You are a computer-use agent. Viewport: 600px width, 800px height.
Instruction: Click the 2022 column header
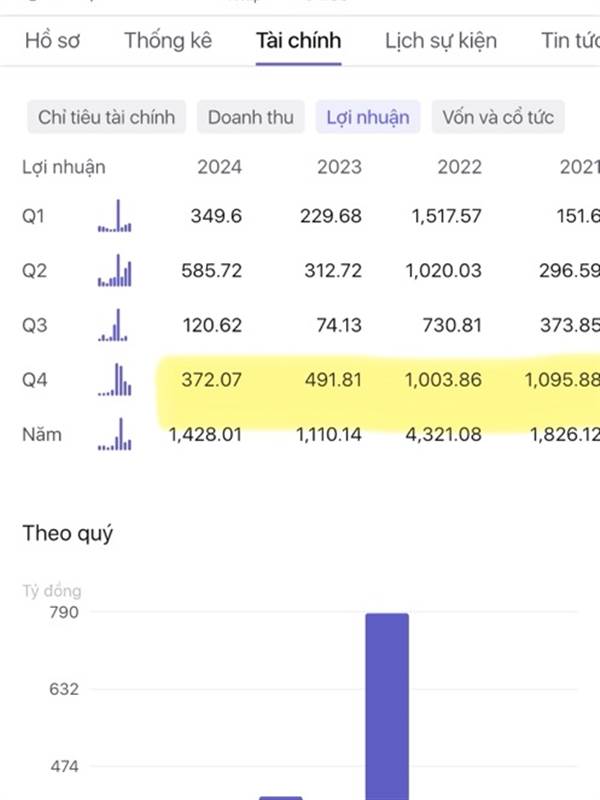tap(459, 167)
